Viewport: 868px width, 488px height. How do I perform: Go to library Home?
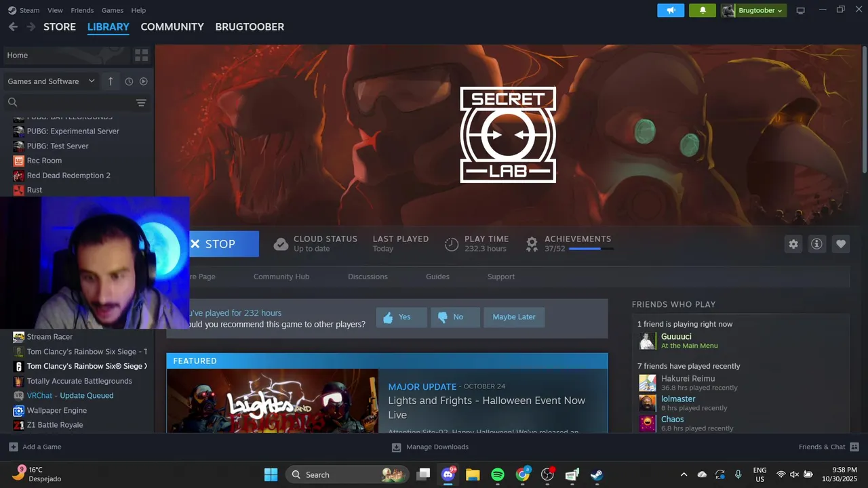[x=66, y=55]
